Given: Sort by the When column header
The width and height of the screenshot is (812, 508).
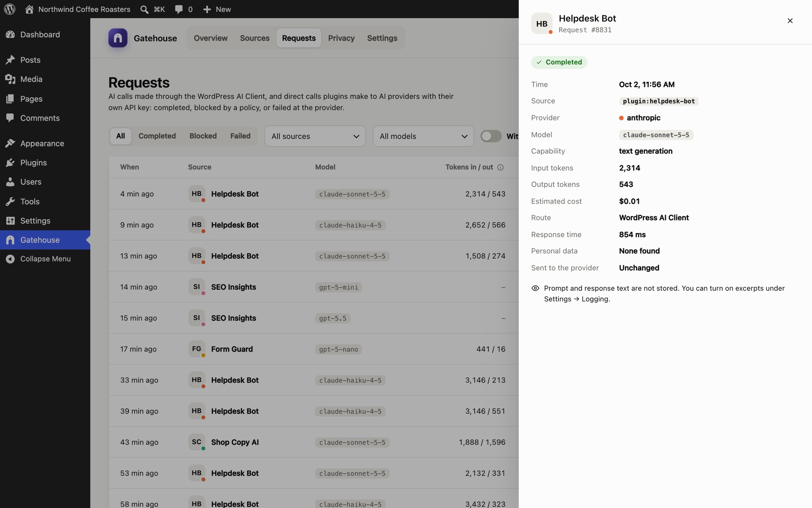Looking at the screenshot, I should pyautogui.click(x=129, y=167).
